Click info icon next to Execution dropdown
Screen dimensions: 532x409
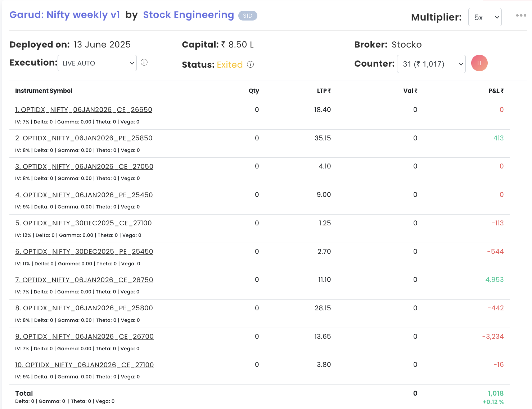click(x=144, y=62)
